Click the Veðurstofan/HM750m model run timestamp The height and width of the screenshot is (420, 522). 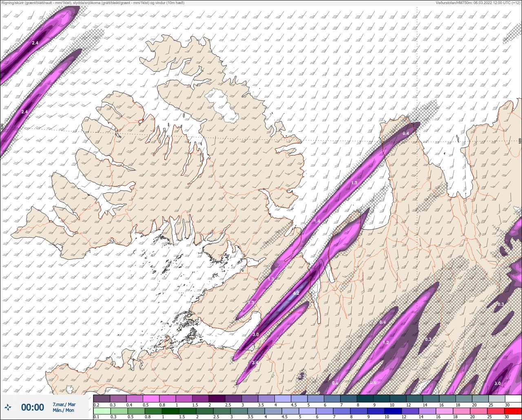[478, 2]
